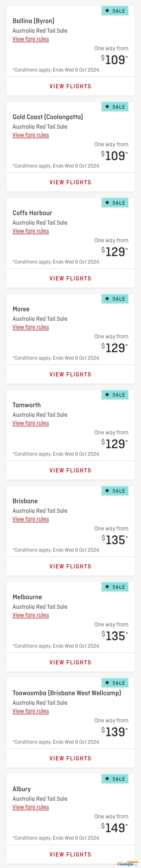
Task: Open fare rules link for Tamworth
Action: (x=31, y=423)
